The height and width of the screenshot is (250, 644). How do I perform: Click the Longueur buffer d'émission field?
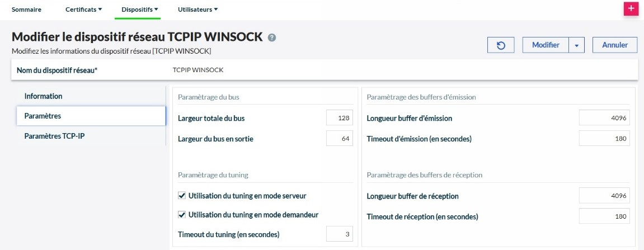click(604, 118)
